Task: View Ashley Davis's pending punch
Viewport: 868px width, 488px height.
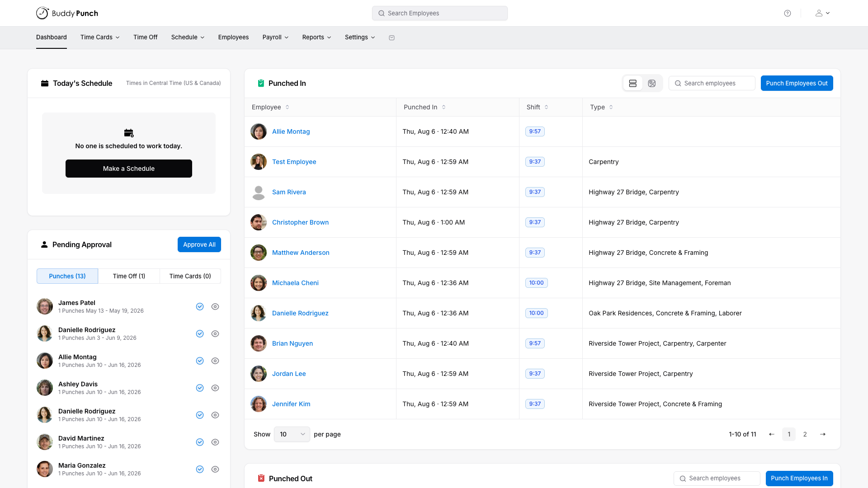Action: pos(215,388)
